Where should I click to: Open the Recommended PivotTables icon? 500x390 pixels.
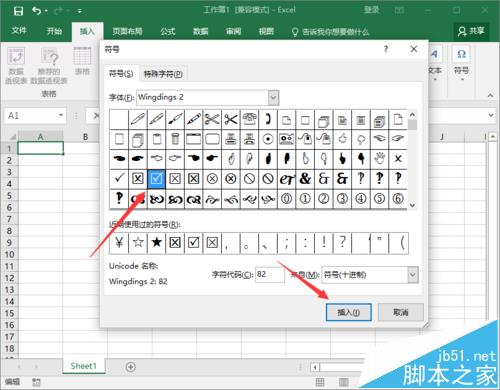tap(49, 56)
